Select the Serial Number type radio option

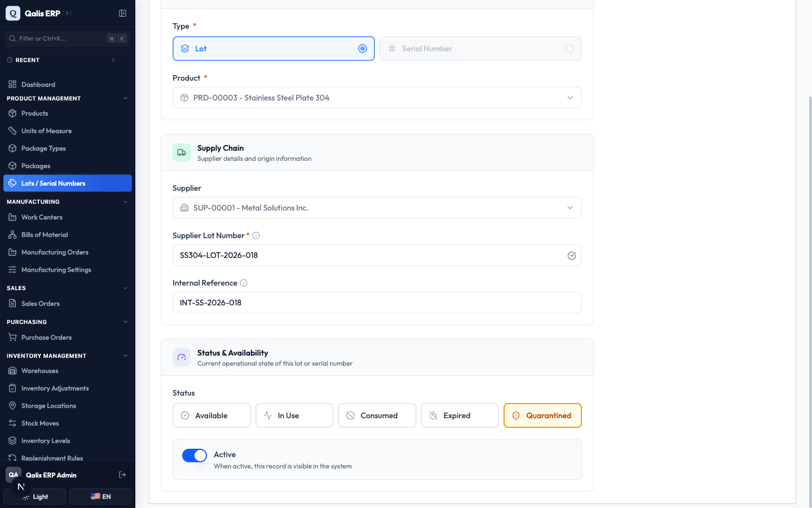pyautogui.click(x=480, y=49)
